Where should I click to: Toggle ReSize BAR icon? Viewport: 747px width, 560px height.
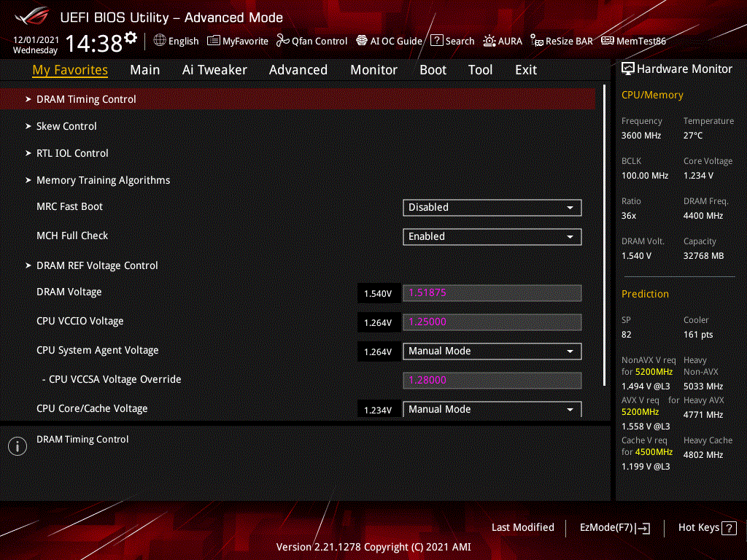pos(537,41)
